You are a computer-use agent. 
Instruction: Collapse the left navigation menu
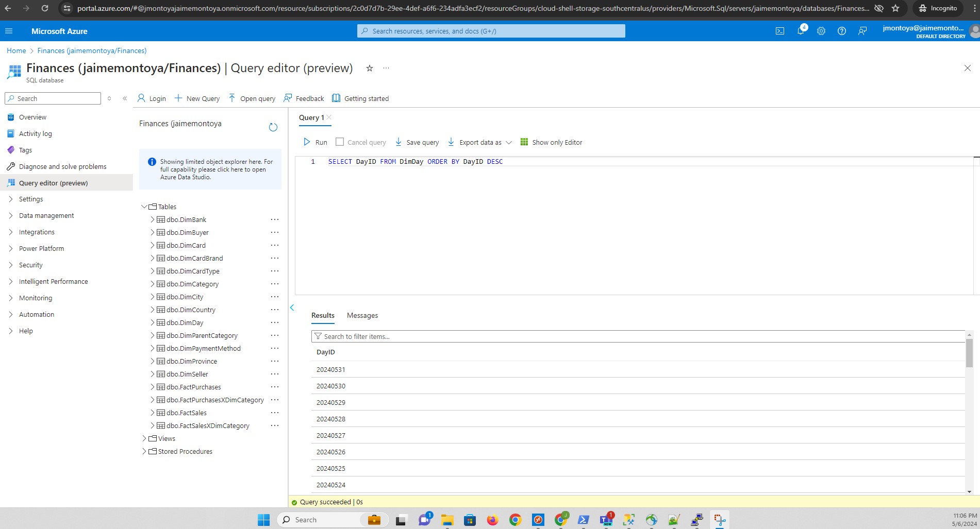[125, 98]
